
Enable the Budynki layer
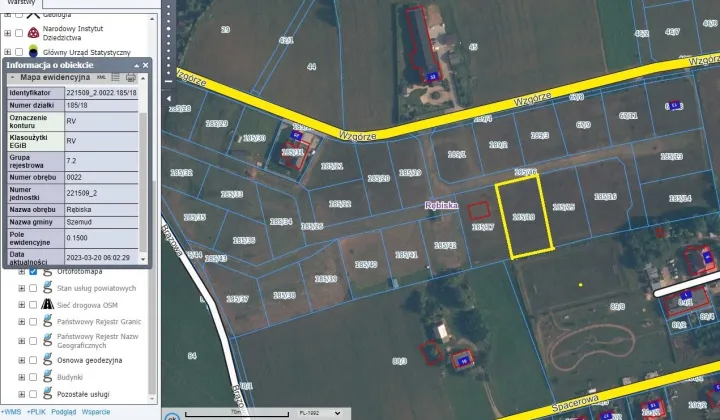point(33,377)
